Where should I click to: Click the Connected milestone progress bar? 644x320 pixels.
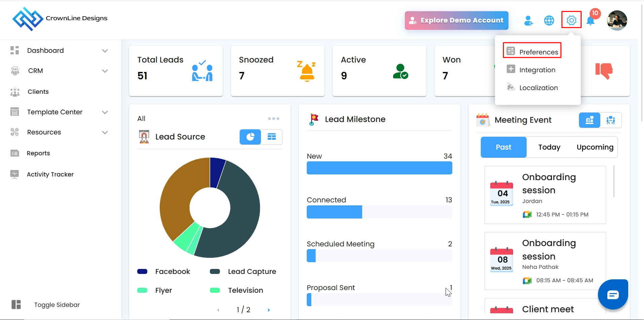tap(379, 212)
